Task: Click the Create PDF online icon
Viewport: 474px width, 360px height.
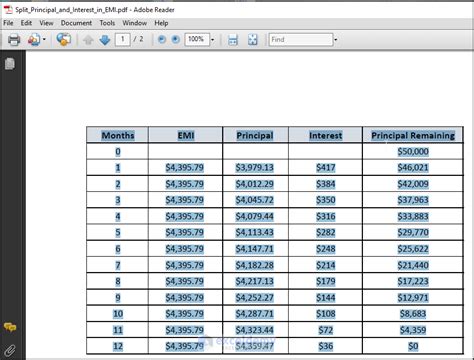Action: click(x=34, y=40)
